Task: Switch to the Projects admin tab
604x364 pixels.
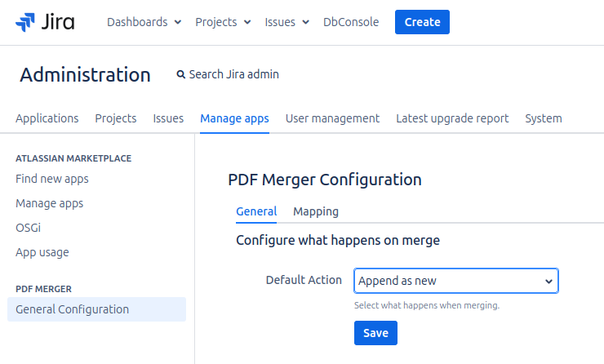Action: [x=116, y=118]
